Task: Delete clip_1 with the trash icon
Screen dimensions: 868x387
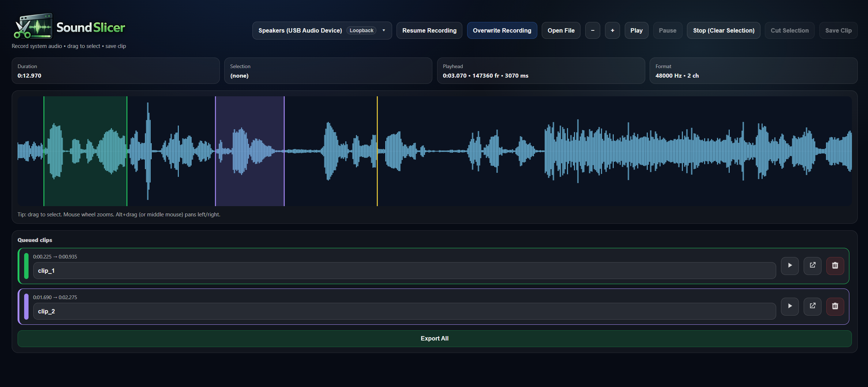Action: [835, 266]
